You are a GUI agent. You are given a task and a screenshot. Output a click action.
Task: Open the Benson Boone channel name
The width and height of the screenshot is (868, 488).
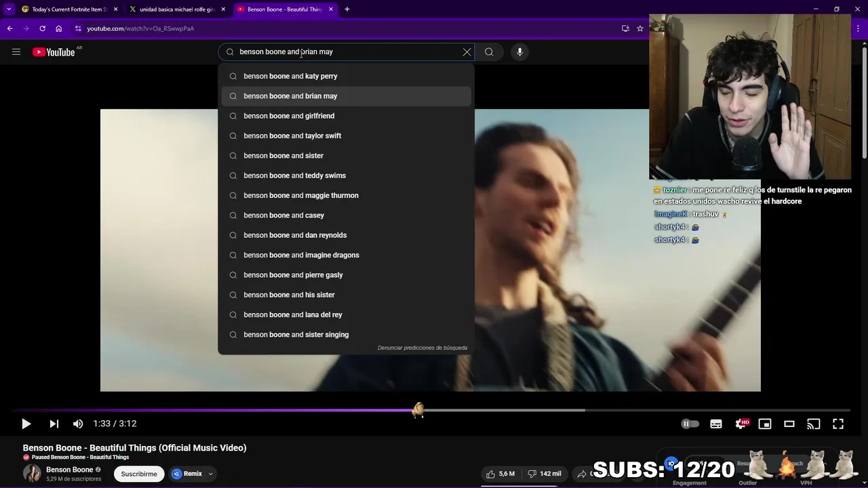69,470
